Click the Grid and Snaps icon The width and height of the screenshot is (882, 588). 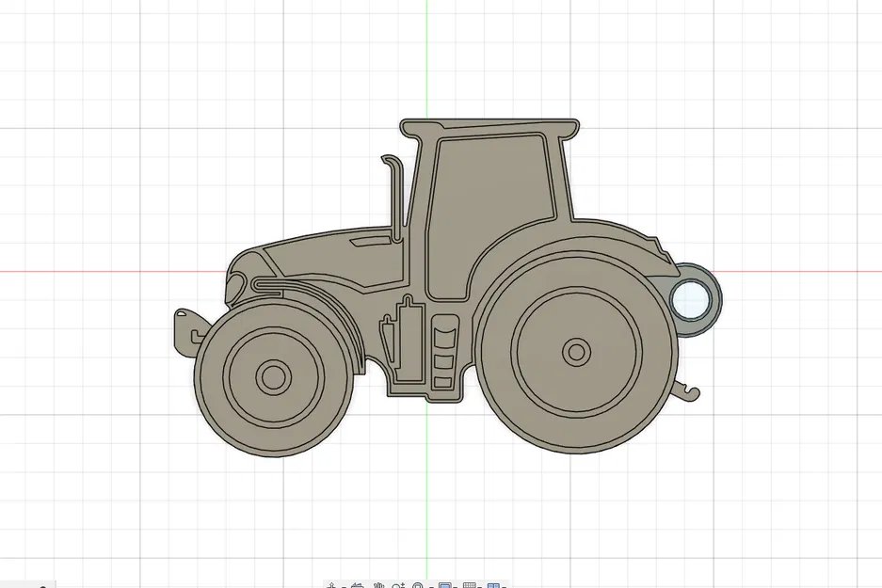tap(469, 582)
